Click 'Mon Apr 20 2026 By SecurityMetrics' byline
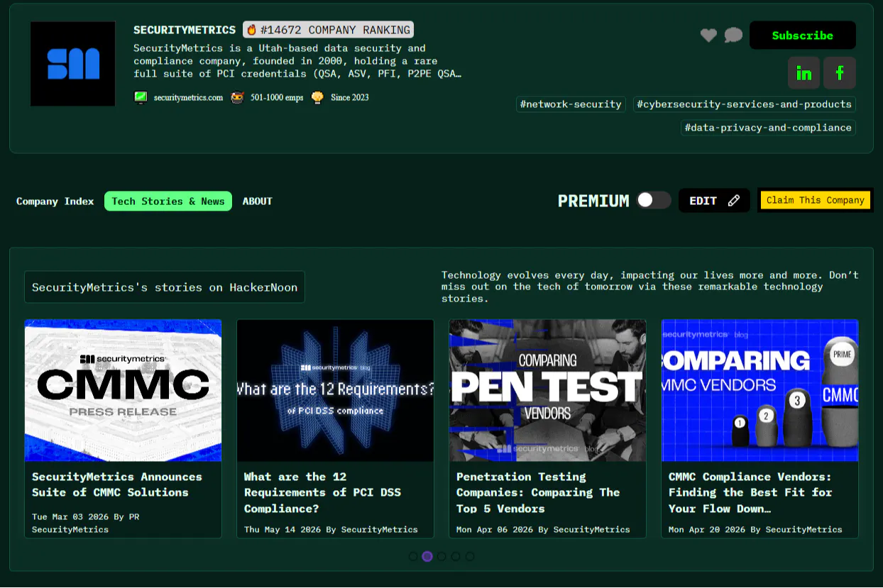This screenshot has width=883, height=588. coord(755,529)
